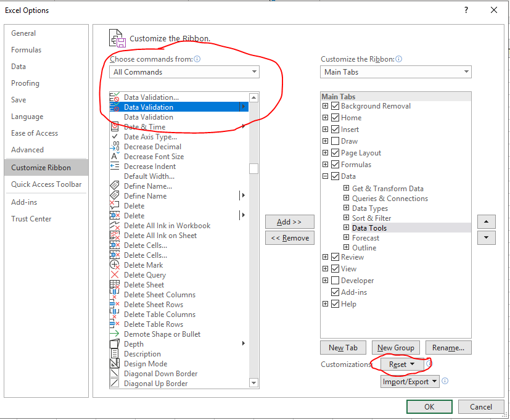Click the Delete Query red X icon

115,275
